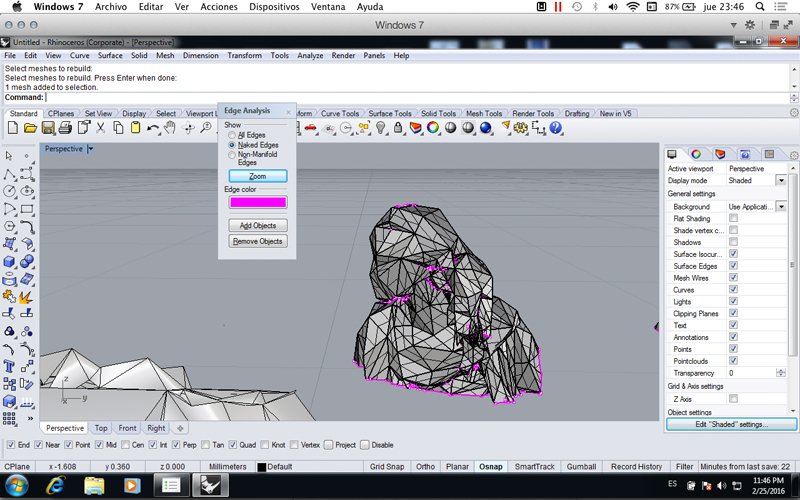This screenshot has width=800, height=500.
Task: Open the Mesh menu
Action: pos(165,56)
